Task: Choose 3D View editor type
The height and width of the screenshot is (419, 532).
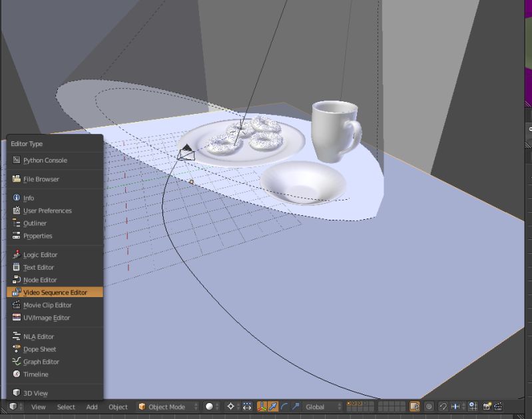Action: [x=55, y=393]
